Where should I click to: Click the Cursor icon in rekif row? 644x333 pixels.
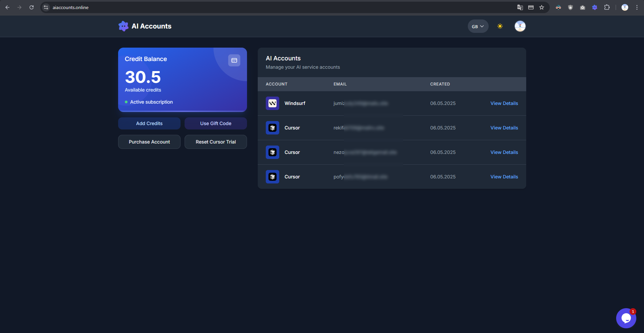click(273, 128)
